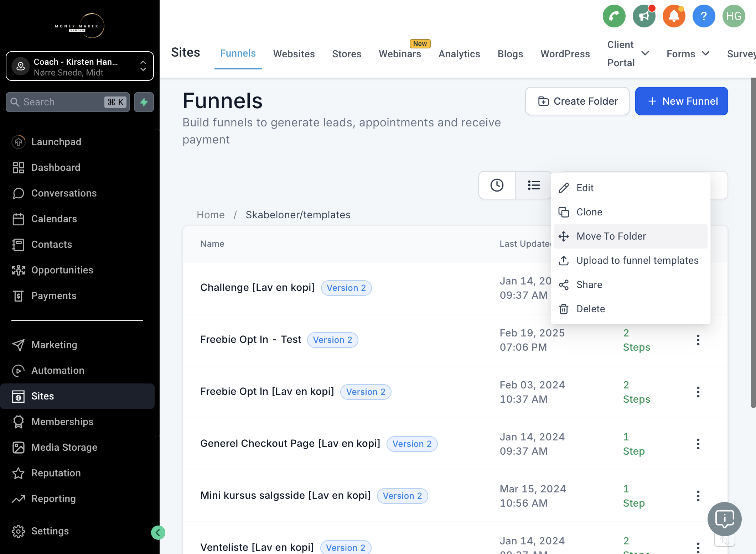
Task: Click the sidebar Search field
Action: pyautogui.click(x=68, y=102)
